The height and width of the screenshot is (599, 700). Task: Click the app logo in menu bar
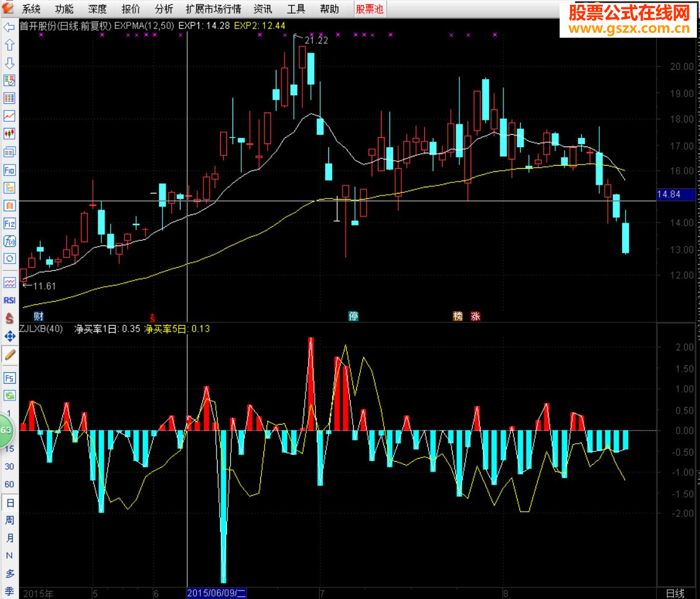(x=9, y=8)
